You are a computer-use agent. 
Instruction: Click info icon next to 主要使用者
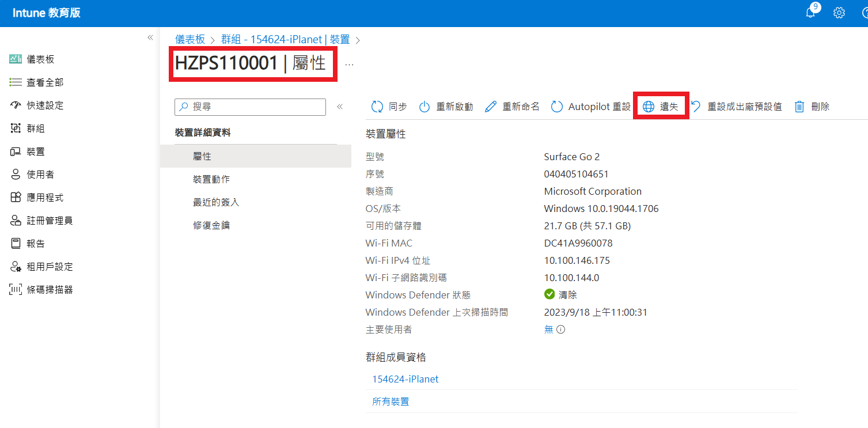(560, 329)
